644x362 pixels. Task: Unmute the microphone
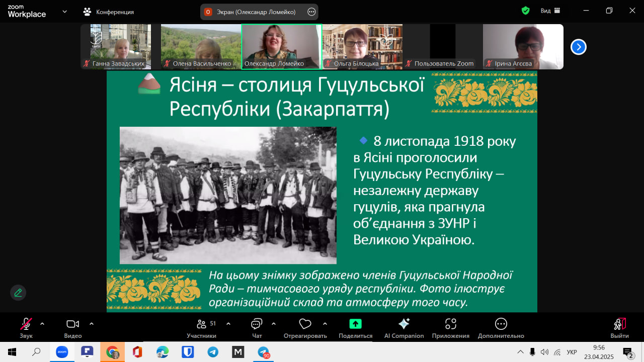coord(26,324)
